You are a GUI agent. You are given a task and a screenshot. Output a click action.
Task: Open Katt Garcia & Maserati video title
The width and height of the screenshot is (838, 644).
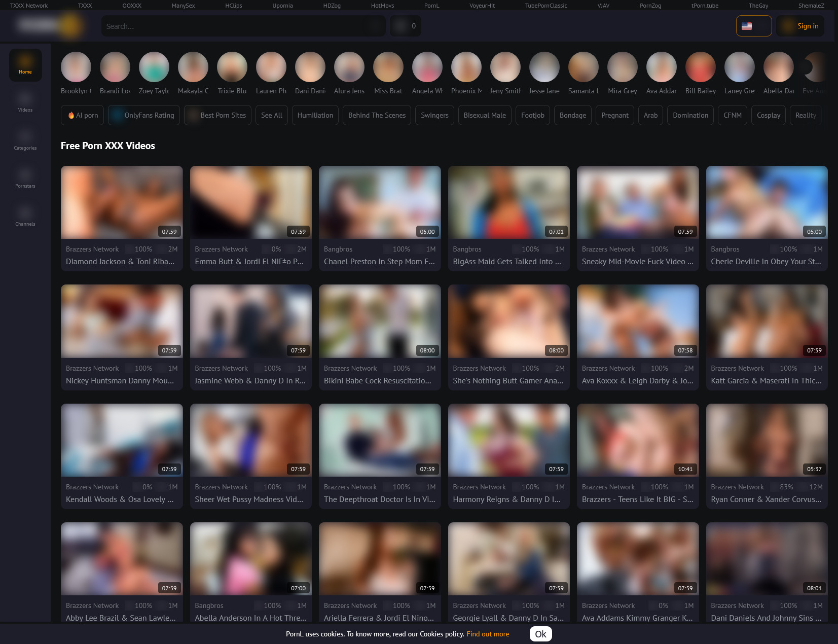pos(767,381)
